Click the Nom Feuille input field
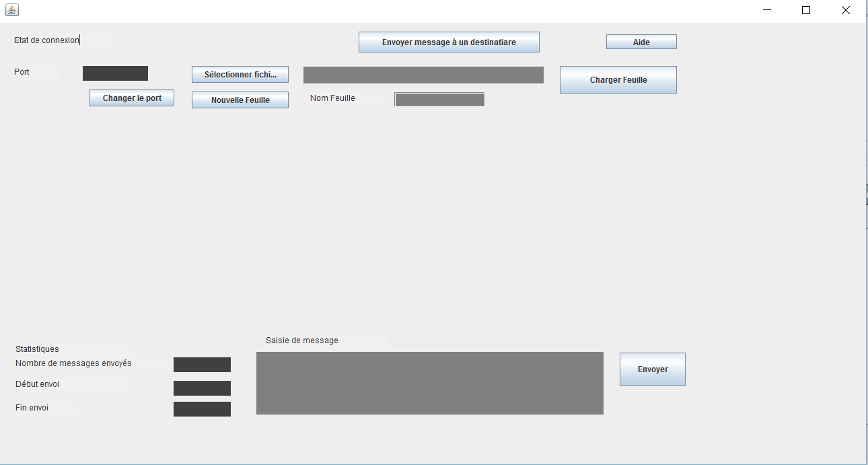This screenshot has height=465, width=868. pyautogui.click(x=438, y=99)
